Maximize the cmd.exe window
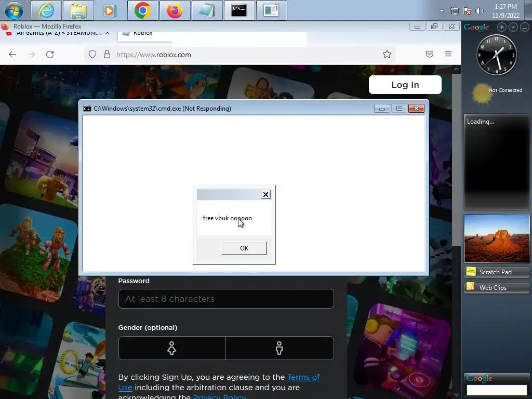Screen dimensions: 532x399 399,108
